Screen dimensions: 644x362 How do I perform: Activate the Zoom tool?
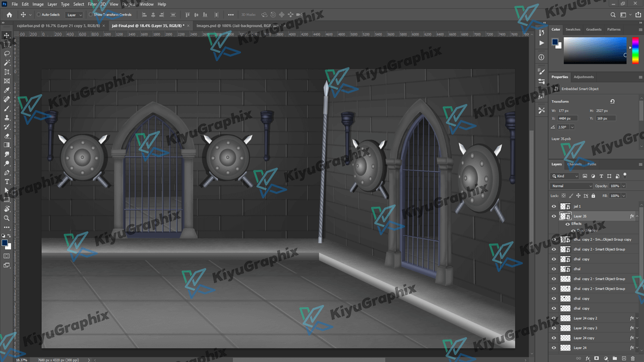coord(7,218)
